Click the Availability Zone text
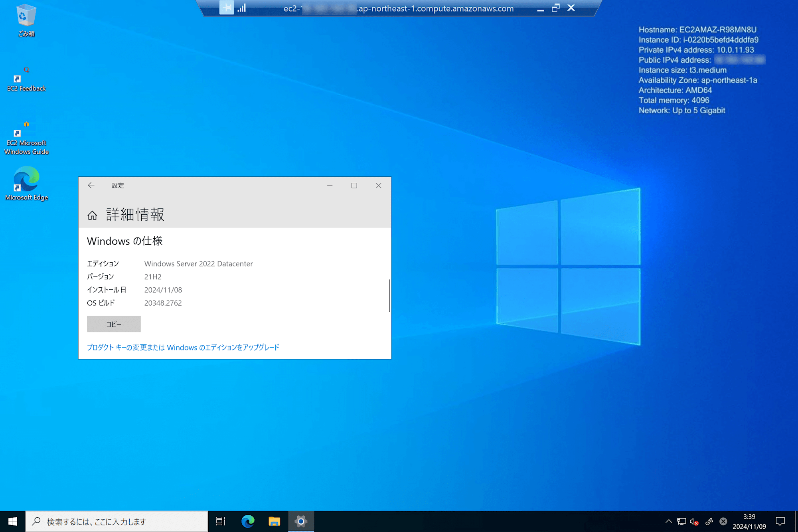Image resolution: width=798 pixels, height=532 pixels. 698,80
